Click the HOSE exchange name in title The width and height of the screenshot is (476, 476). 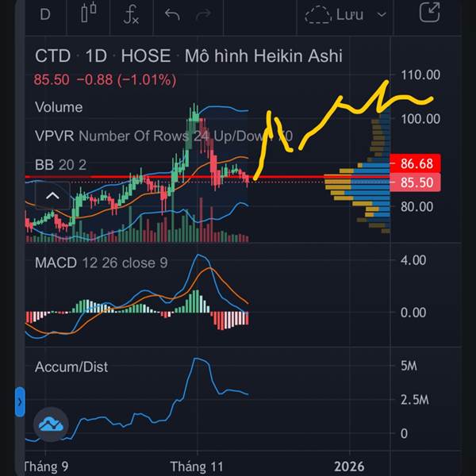146,56
